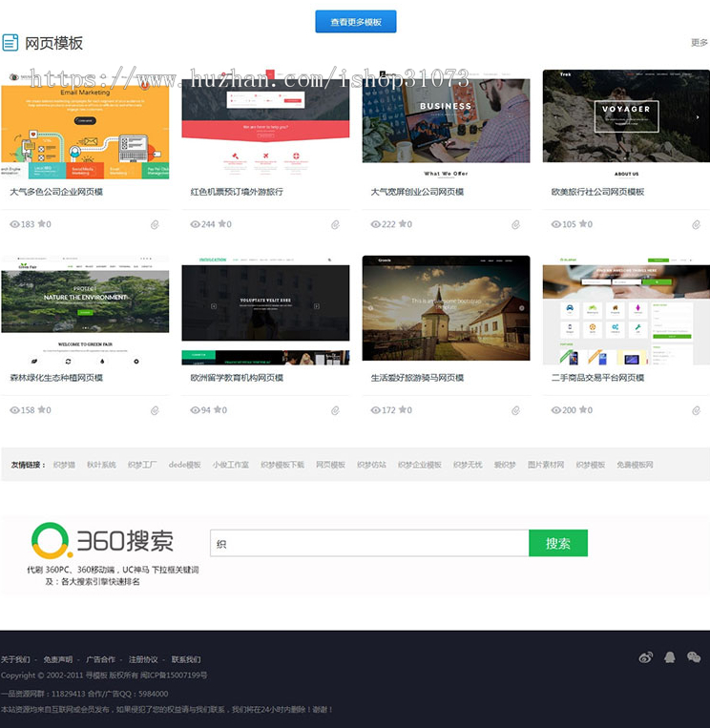Open friendly link 织梦工厂
Screen dimensions: 710x728
142,465
